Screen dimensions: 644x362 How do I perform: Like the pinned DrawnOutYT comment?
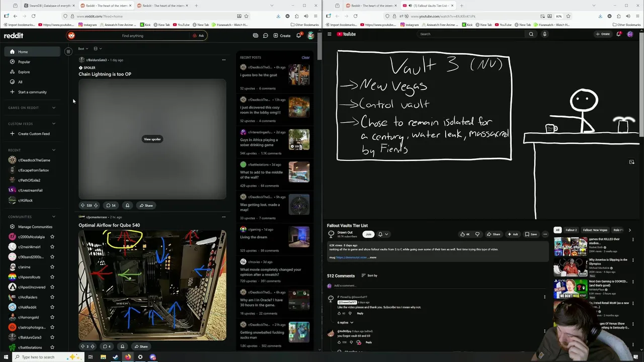tap(340, 313)
